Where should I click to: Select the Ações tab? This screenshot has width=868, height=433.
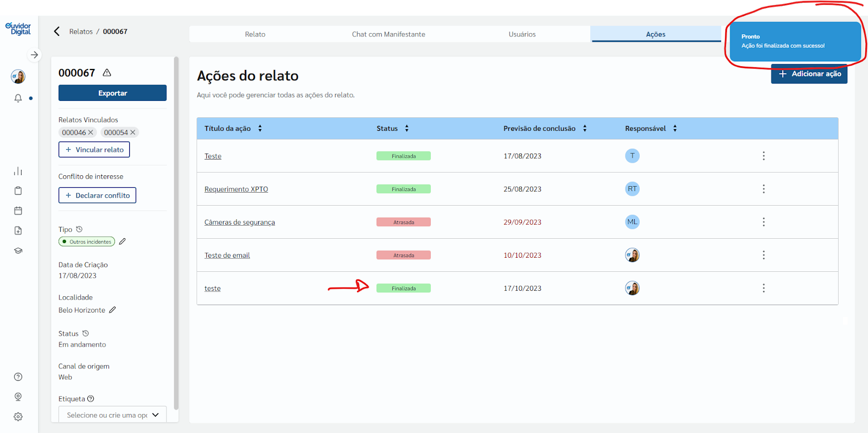tap(655, 34)
